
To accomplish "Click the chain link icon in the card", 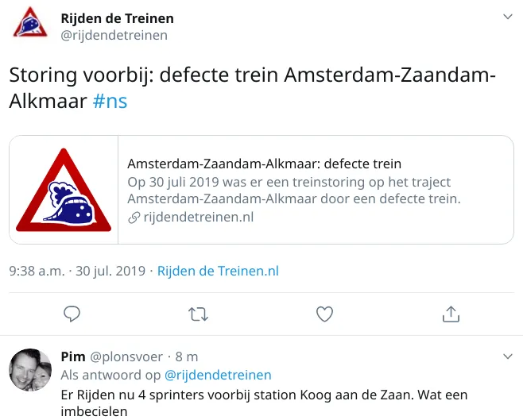I will point(134,217).
